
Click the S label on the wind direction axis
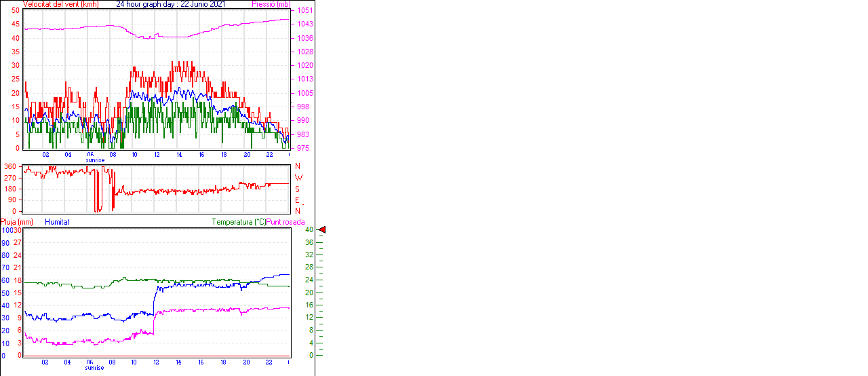coord(297,189)
